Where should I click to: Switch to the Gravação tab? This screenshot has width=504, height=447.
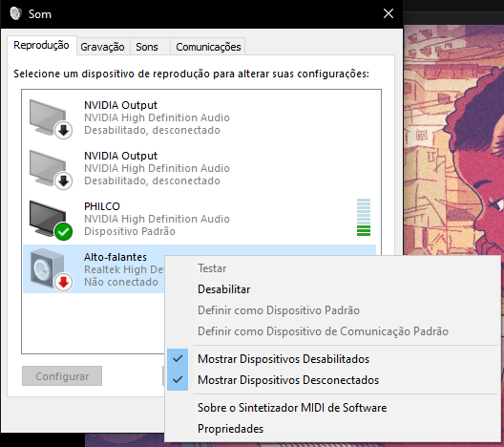(102, 47)
